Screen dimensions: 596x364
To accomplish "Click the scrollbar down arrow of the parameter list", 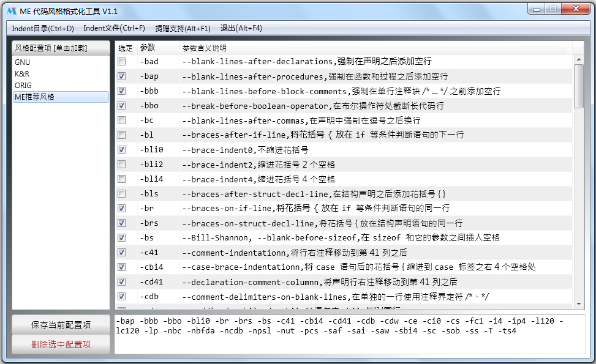I will coord(578,304).
